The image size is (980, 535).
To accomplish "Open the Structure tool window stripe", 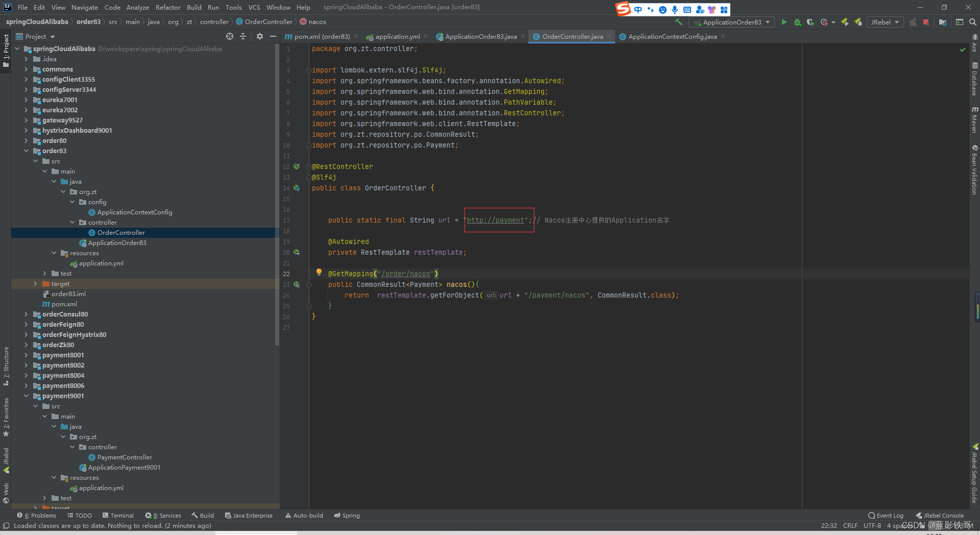I will 6,366.
